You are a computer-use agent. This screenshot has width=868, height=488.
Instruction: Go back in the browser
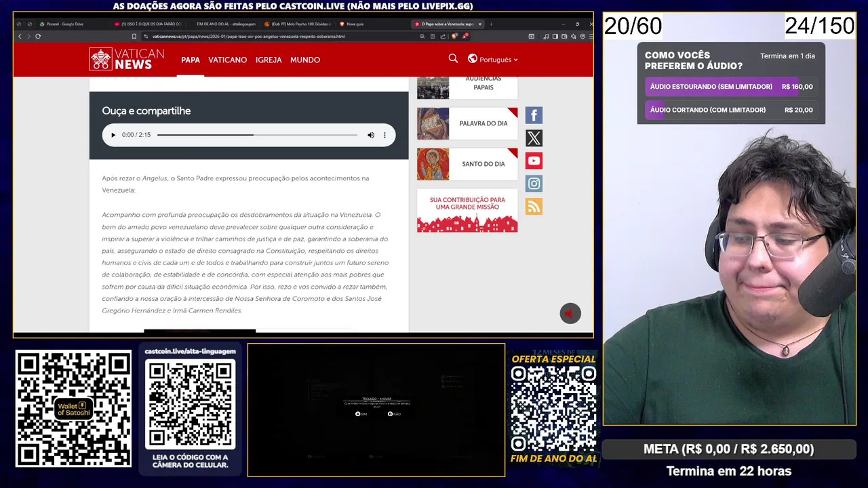tap(20, 36)
